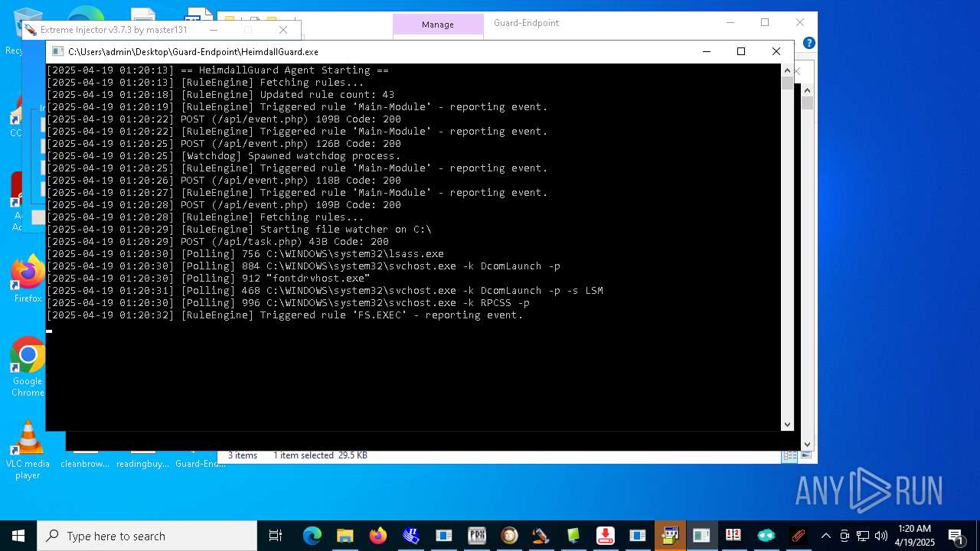Select the cleanbrow desktop file
The height and width of the screenshot is (551, 980).
pos(85,464)
